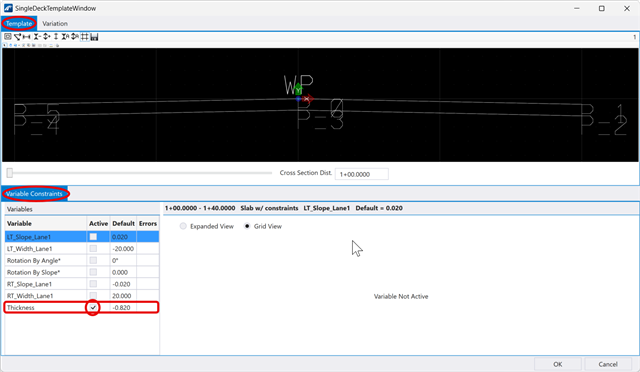640x372 pixels.
Task: Click the Cancel button
Action: pyautogui.click(x=608, y=364)
